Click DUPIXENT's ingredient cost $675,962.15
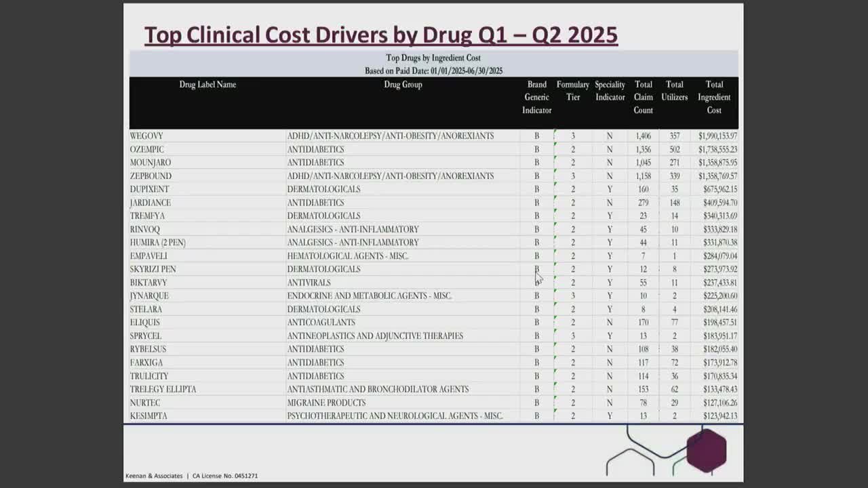The image size is (868, 488). [x=719, y=189]
